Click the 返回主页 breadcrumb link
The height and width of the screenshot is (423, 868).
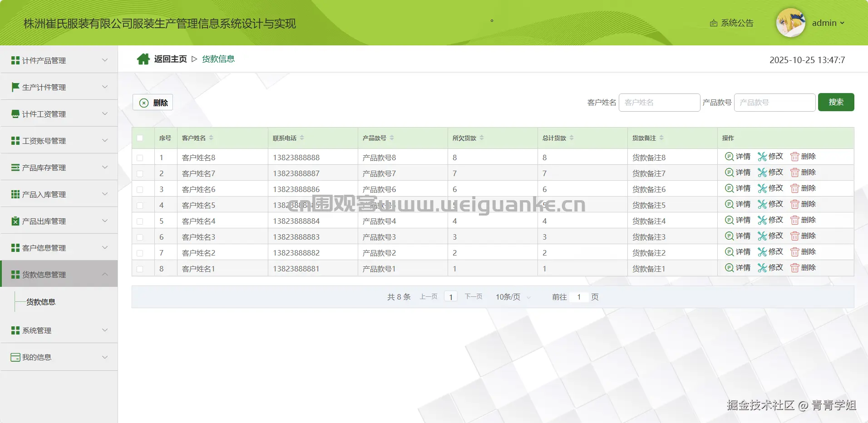coord(170,59)
